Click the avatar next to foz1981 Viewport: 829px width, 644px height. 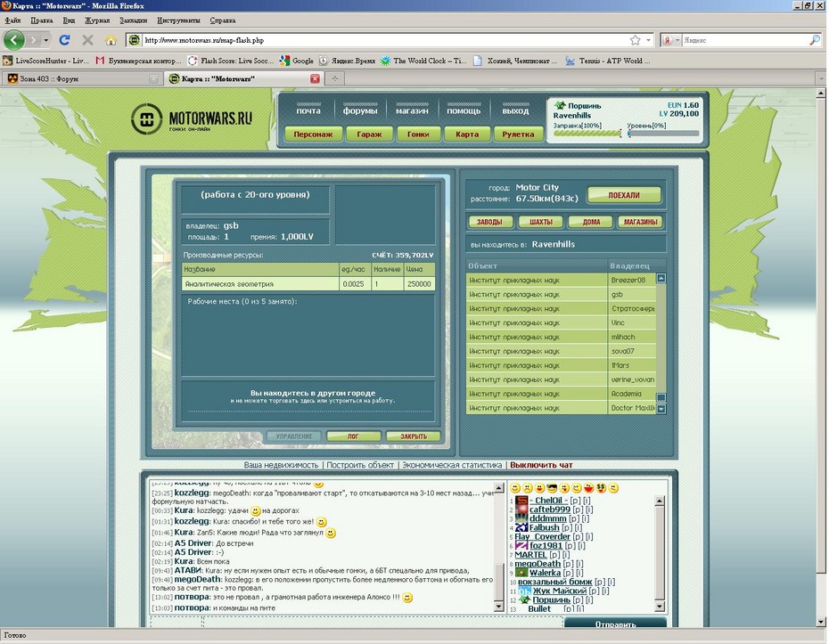521,545
